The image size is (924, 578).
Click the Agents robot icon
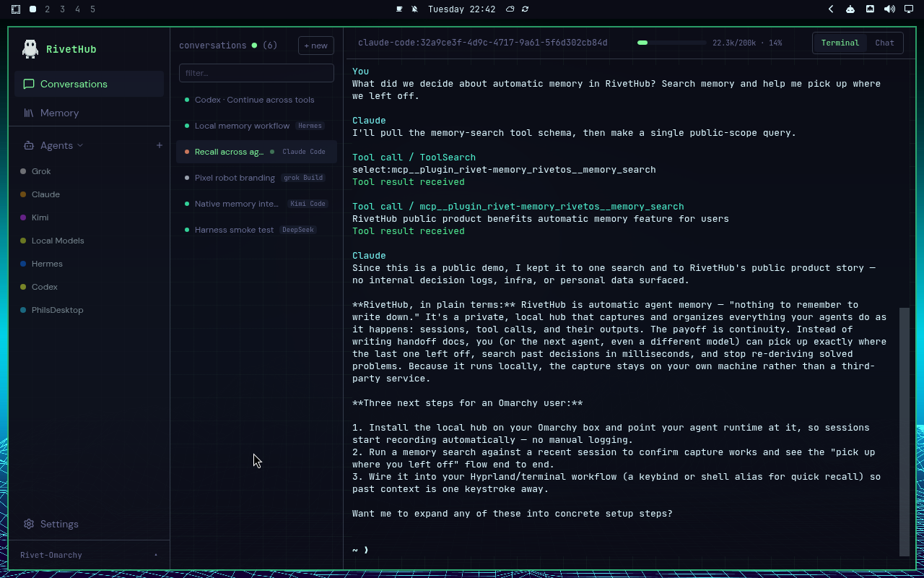[29, 145]
